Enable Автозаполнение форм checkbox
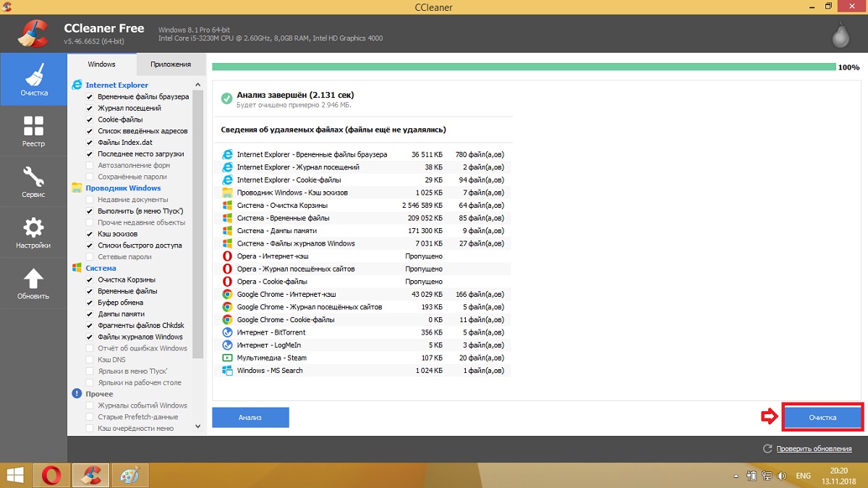 pyautogui.click(x=90, y=165)
